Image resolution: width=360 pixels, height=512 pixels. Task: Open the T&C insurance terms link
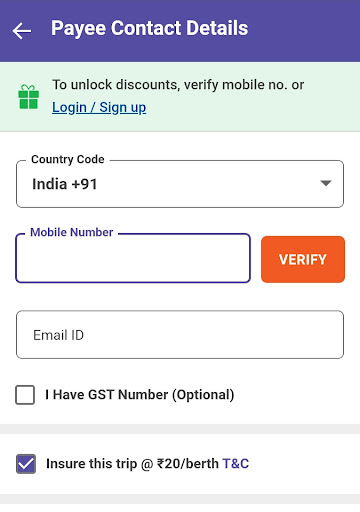click(x=236, y=464)
